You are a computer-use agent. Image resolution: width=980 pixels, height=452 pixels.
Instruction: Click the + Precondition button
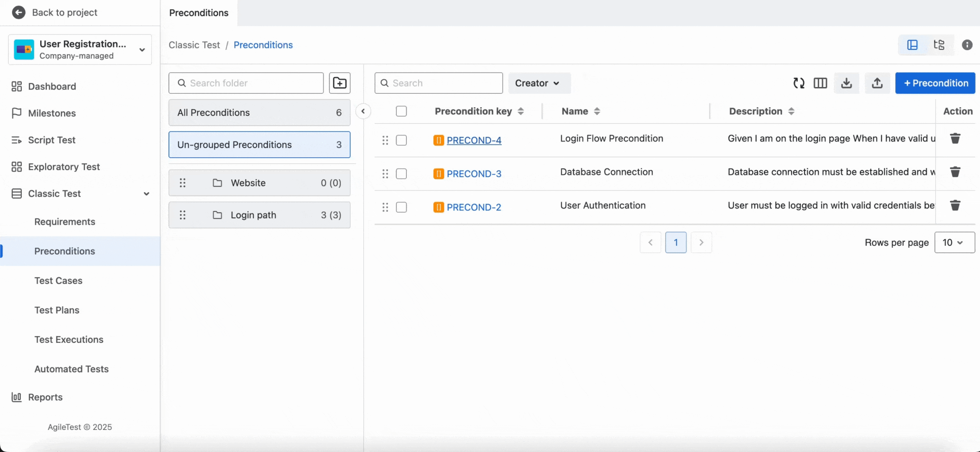pyautogui.click(x=935, y=83)
